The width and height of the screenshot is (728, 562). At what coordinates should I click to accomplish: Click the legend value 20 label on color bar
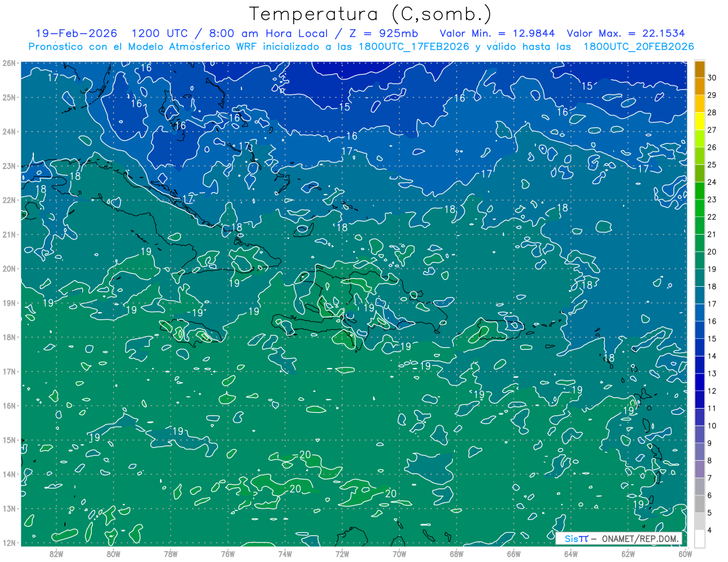[x=712, y=252]
